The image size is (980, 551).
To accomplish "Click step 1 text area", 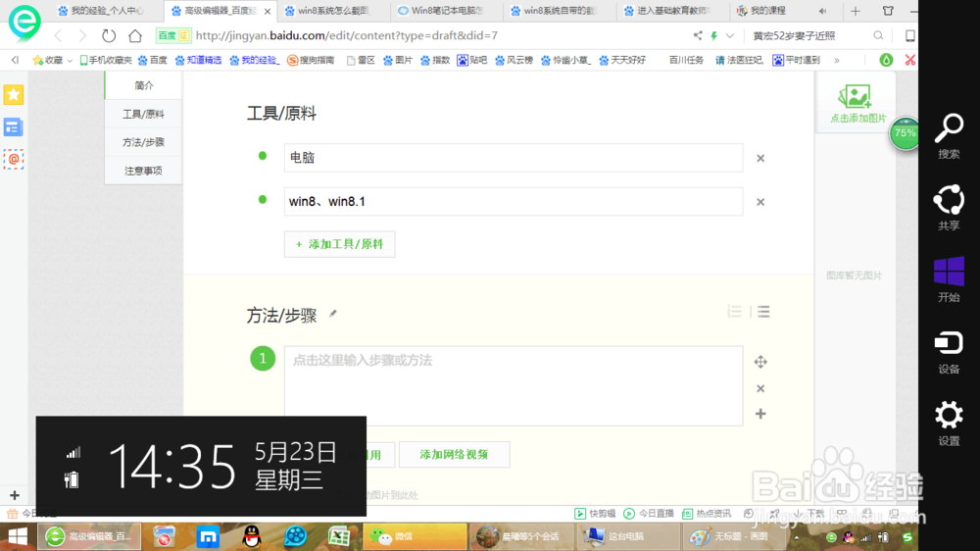I will coord(514,386).
